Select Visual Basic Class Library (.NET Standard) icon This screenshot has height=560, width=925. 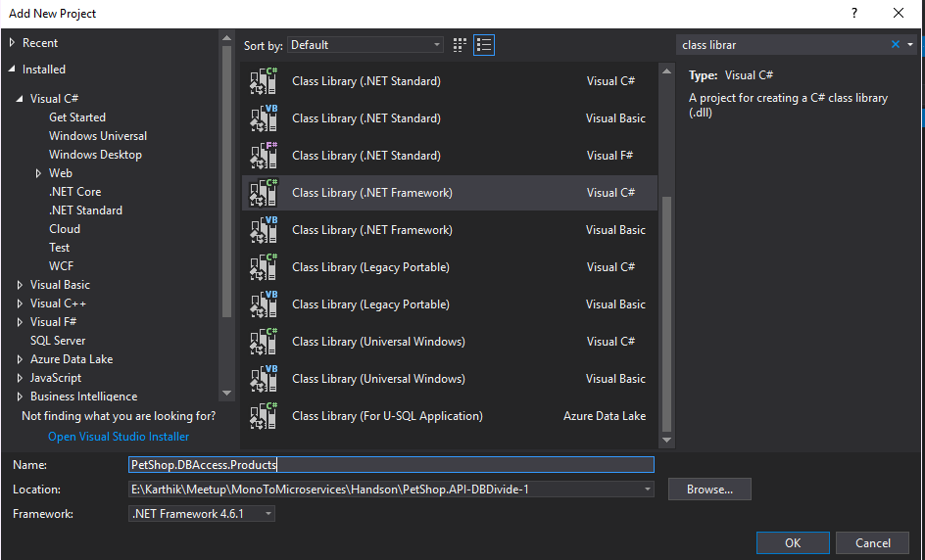[264, 117]
